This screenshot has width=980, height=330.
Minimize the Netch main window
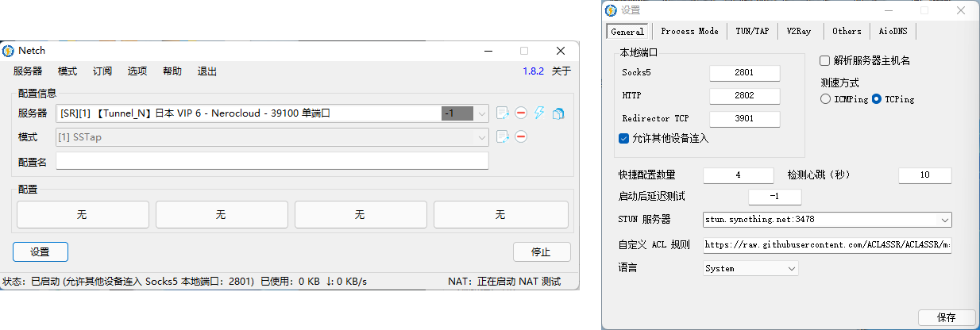[488, 51]
